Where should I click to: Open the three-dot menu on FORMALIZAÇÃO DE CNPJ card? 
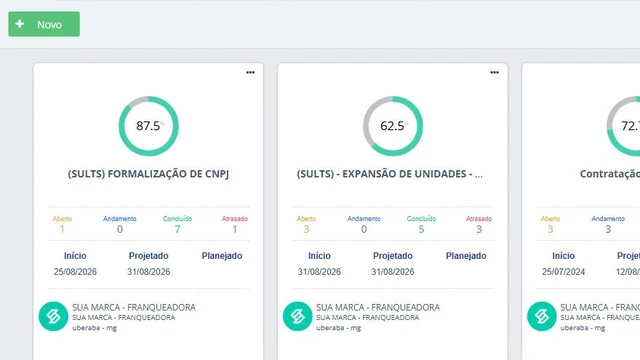click(x=250, y=72)
